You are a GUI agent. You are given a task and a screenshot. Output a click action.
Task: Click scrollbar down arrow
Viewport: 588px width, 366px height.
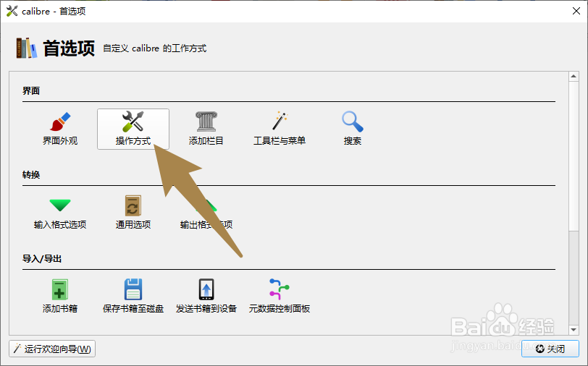pyautogui.click(x=574, y=330)
